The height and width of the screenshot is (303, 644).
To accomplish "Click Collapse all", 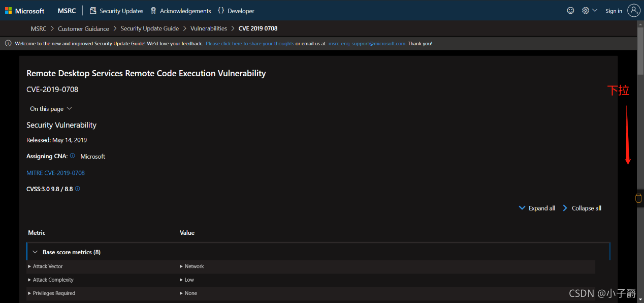I will (582, 208).
